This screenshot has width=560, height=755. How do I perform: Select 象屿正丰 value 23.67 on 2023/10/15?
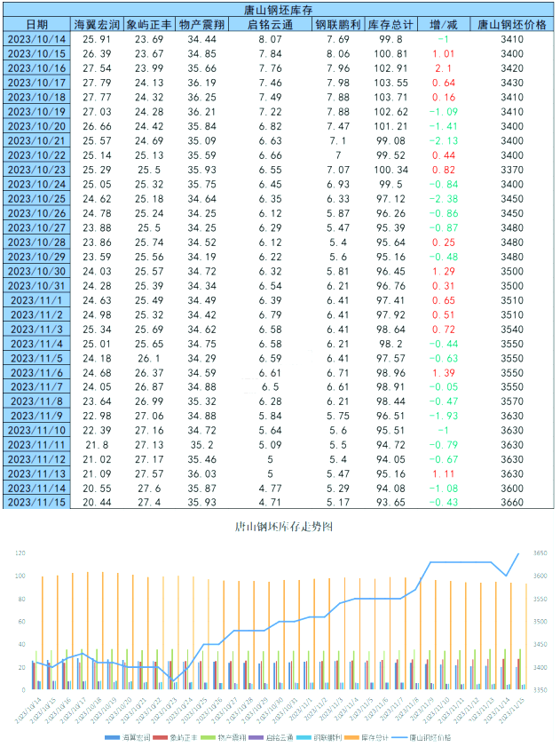[149, 53]
